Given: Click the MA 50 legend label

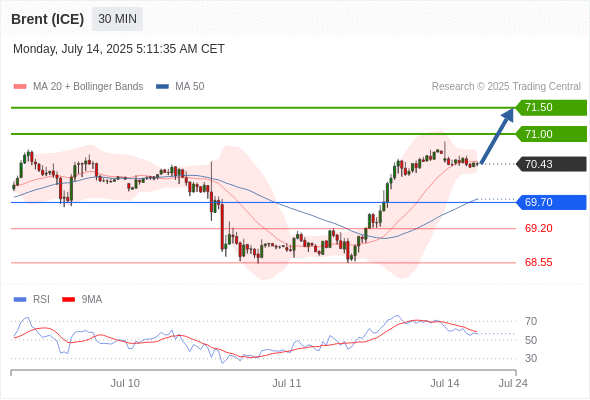Looking at the screenshot, I should click(x=190, y=87).
